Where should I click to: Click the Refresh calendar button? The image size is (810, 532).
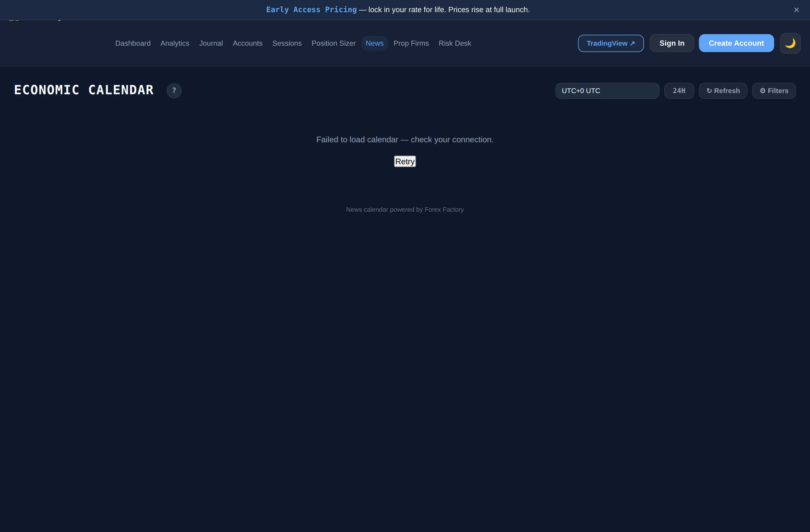[x=723, y=91]
